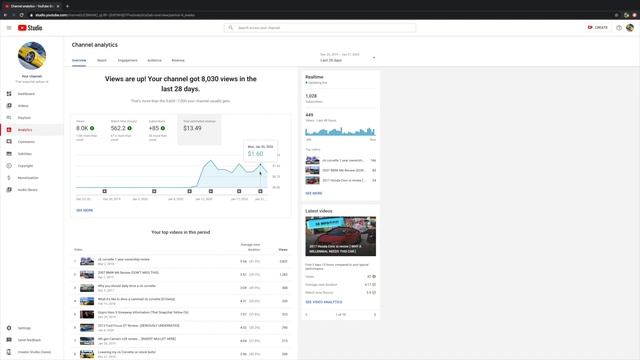Screen dimensions: 640x360
Task: Click the Views column header in top videos
Action: click(x=283, y=249)
